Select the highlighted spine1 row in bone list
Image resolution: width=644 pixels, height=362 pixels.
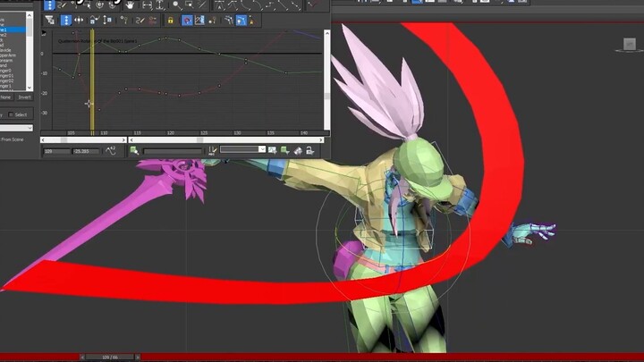[x=13, y=30]
